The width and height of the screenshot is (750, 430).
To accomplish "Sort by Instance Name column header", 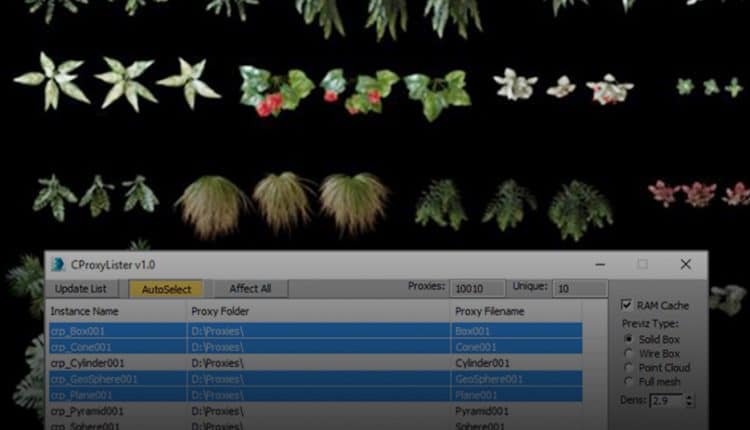I will pyautogui.click(x=116, y=311).
